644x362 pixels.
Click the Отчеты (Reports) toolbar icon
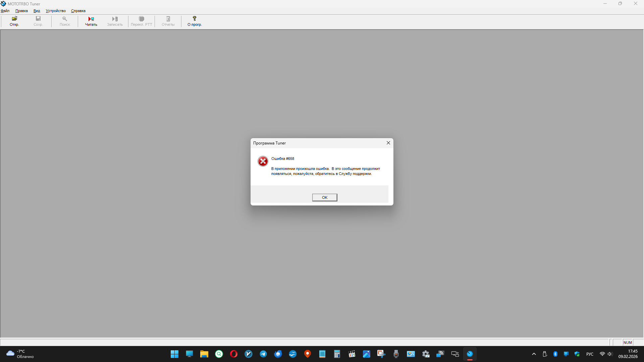(168, 21)
